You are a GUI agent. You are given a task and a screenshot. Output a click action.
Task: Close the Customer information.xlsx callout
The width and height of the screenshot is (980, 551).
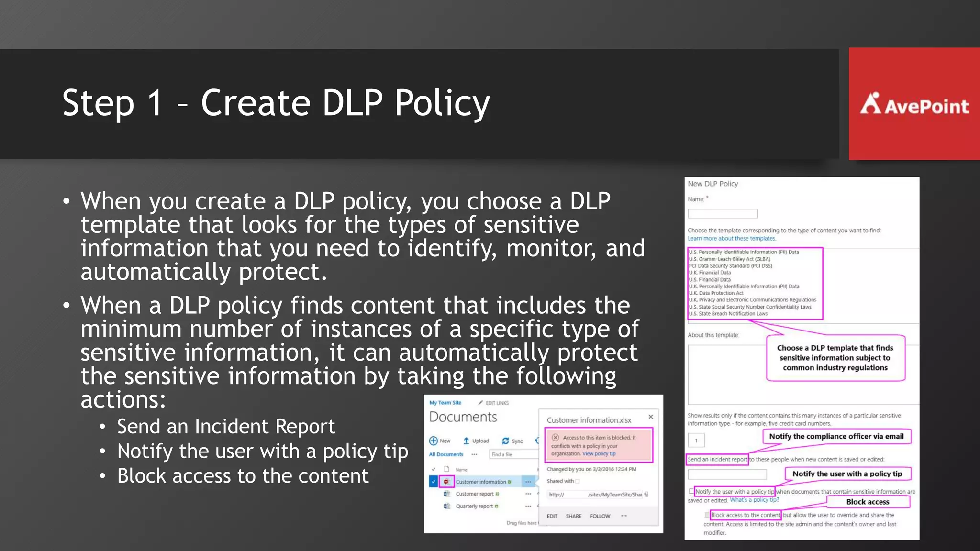(651, 417)
